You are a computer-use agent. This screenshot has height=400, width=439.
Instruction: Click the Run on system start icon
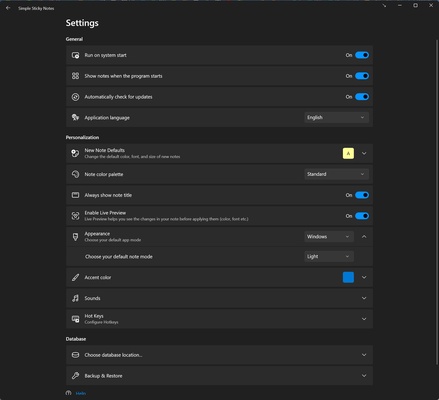point(76,55)
